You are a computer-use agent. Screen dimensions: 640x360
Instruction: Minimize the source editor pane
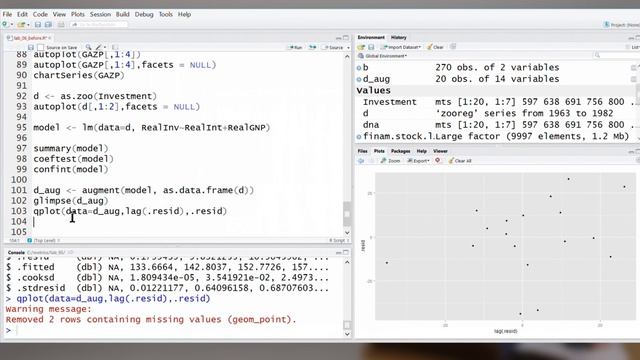tap(338, 38)
